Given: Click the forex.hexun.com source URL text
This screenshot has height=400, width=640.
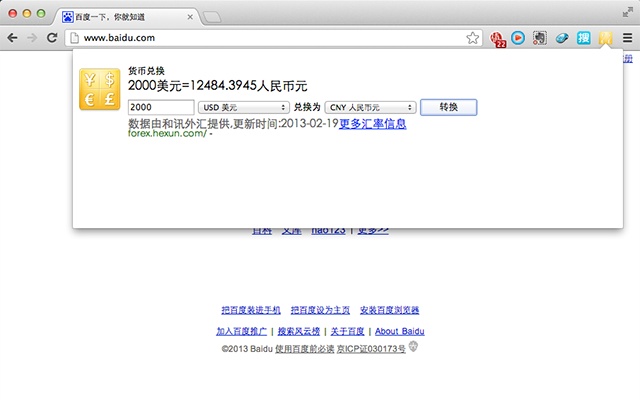Looking at the screenshot, I should (167, 133).
